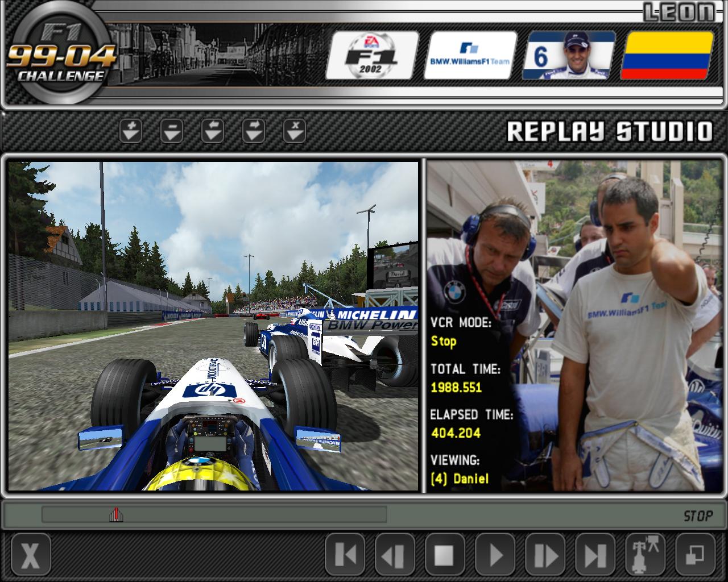
Task: Click the replay video preview window
Action: click(213, 326)
